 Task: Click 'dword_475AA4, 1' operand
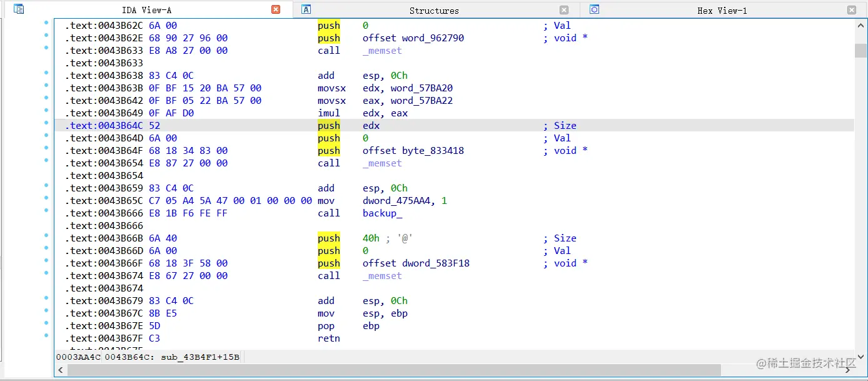(405, 201)
